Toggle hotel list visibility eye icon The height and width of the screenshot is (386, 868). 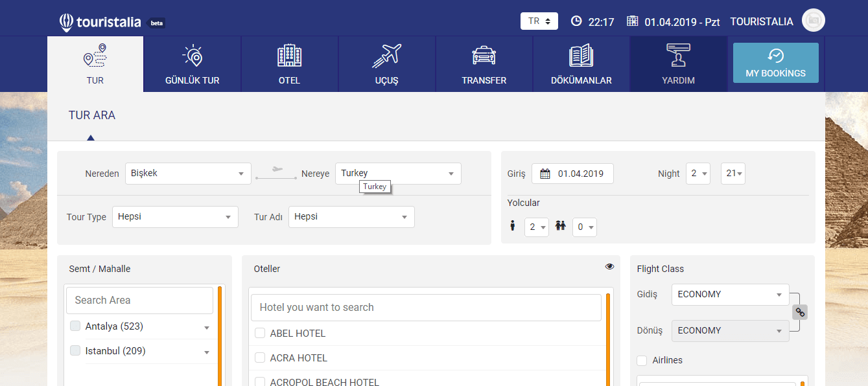pyautogui.click(x=609, y=266)
